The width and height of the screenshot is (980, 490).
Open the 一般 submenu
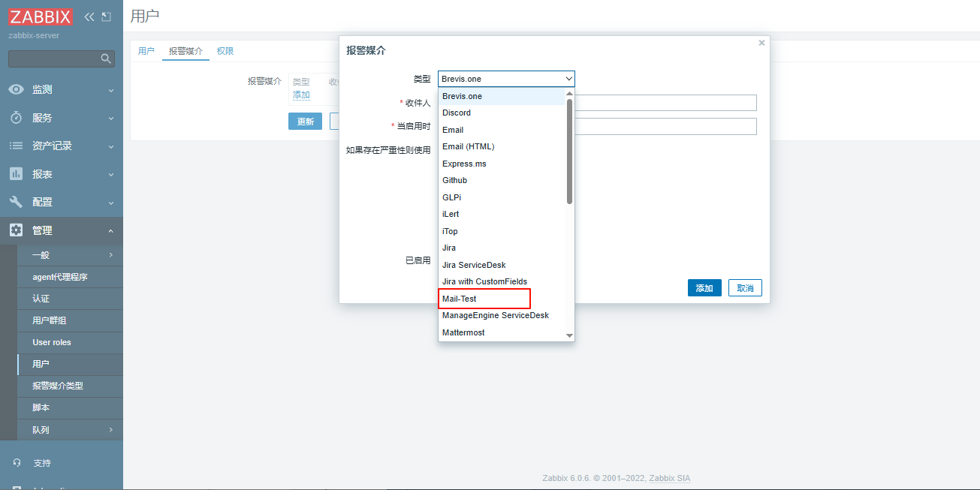[70, 255]
